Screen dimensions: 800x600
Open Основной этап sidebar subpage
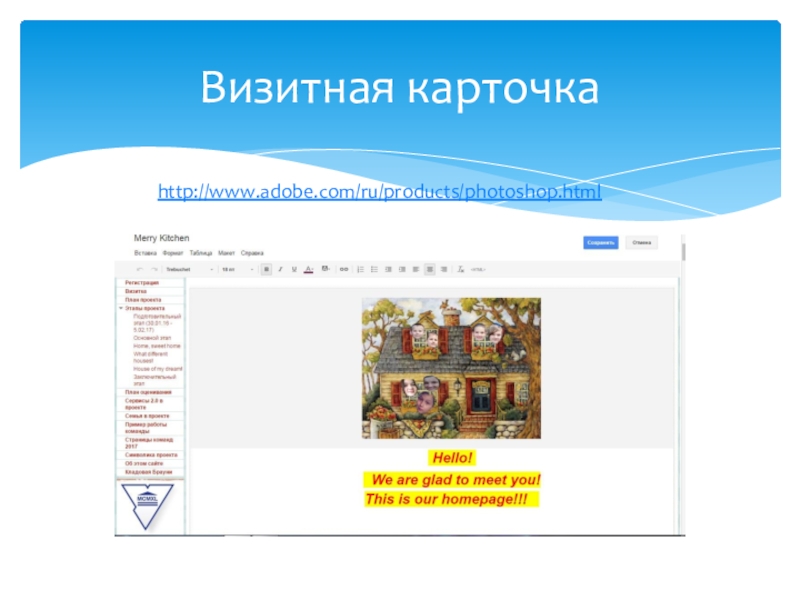pos(152,338)
